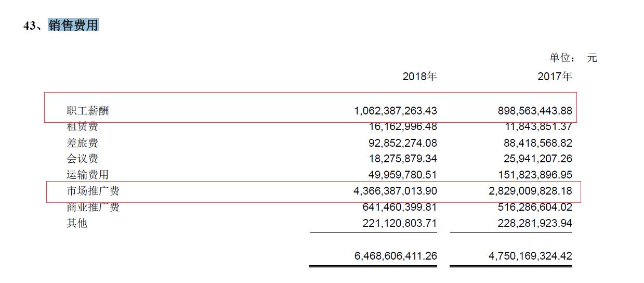Select the 2018 market promotion value 4,366,387,013.90
This screenshot has width=644, height=283.
coord(395,191)
